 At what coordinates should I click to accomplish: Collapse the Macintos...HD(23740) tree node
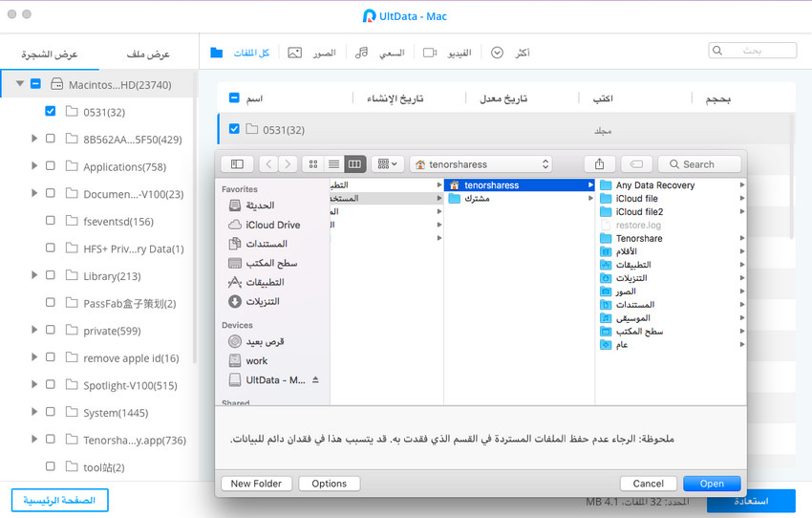click(20, 83)
